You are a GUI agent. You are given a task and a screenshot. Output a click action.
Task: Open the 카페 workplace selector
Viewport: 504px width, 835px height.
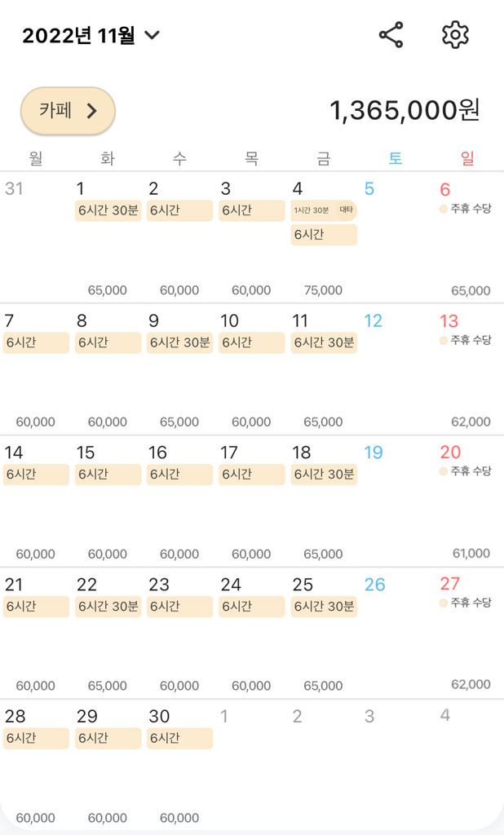[68, 111]
